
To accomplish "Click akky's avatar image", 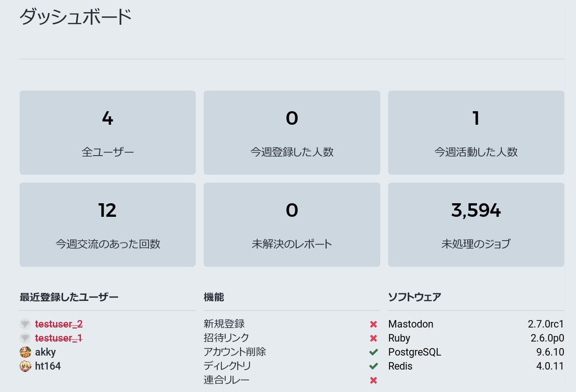I will pyautogui.click(x=25, y=352).
